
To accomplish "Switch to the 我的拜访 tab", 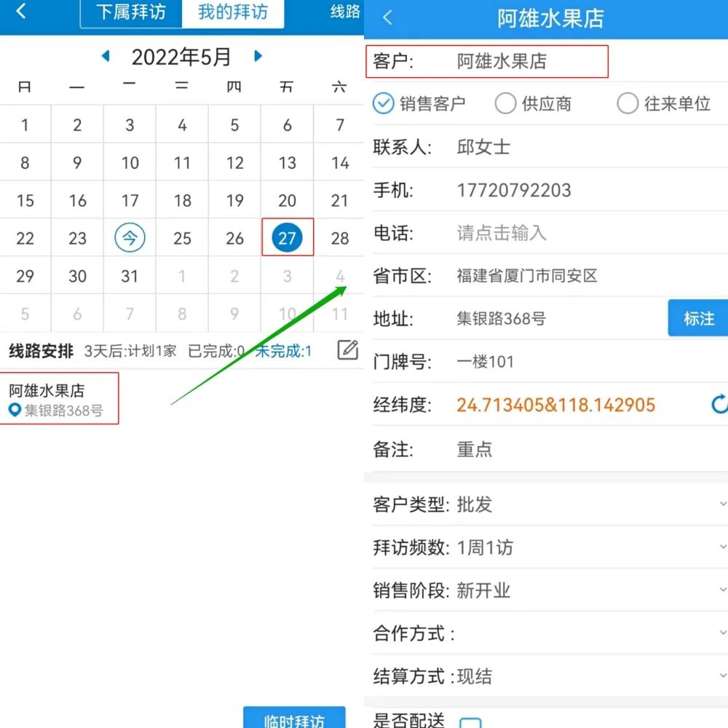I will pos(232,13).
